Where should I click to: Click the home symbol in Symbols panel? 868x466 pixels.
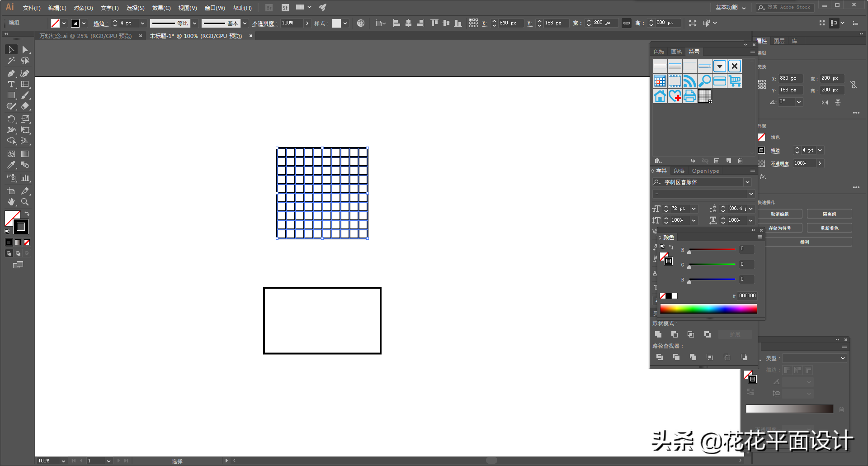pyautogui.click(x=660, y=96)
